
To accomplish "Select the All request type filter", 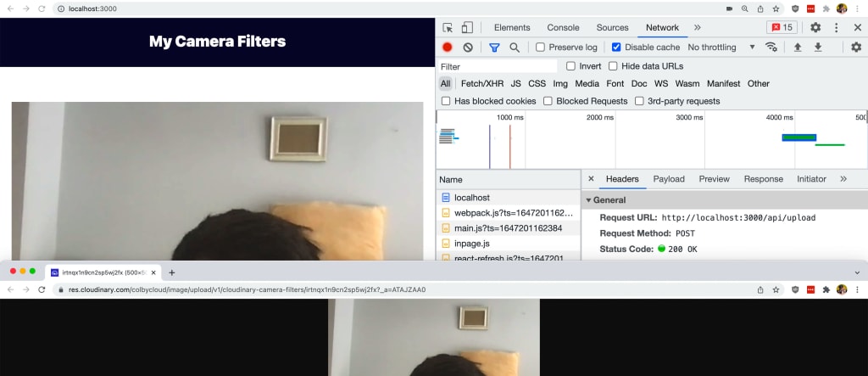I will (446, 84).
